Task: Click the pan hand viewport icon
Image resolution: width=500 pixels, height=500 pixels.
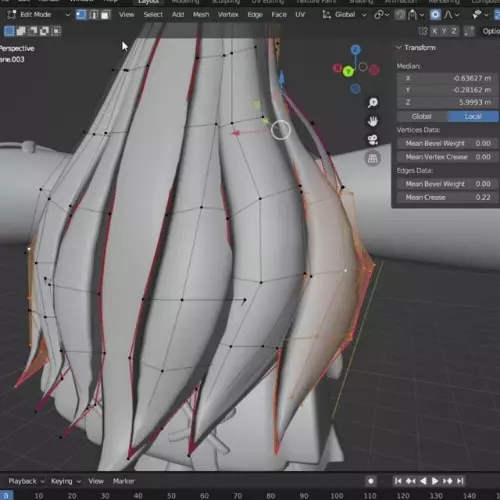Action: pyautogui.click(x=373, y=121)
